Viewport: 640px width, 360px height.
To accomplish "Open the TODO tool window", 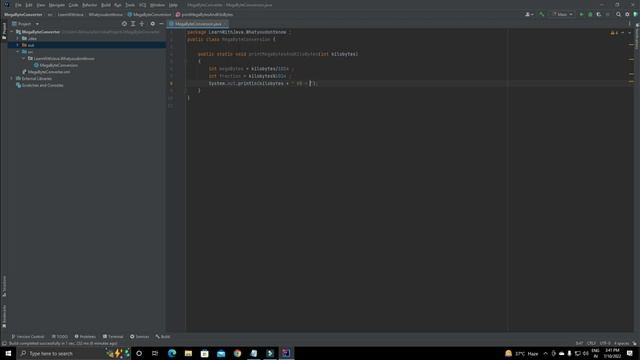I will tap(60, 337).
